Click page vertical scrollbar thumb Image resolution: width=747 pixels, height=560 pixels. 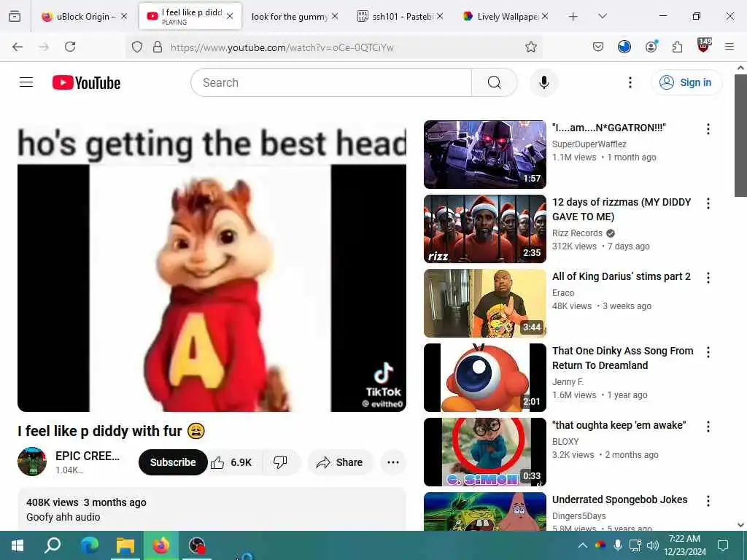pyautogui.click(x=740, y=135)
